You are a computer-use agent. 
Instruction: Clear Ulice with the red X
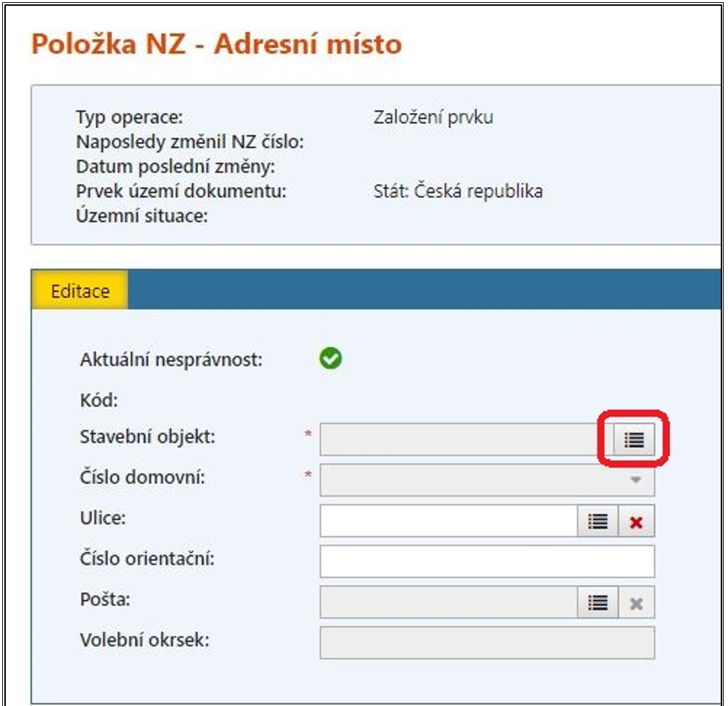click(636, 521)
